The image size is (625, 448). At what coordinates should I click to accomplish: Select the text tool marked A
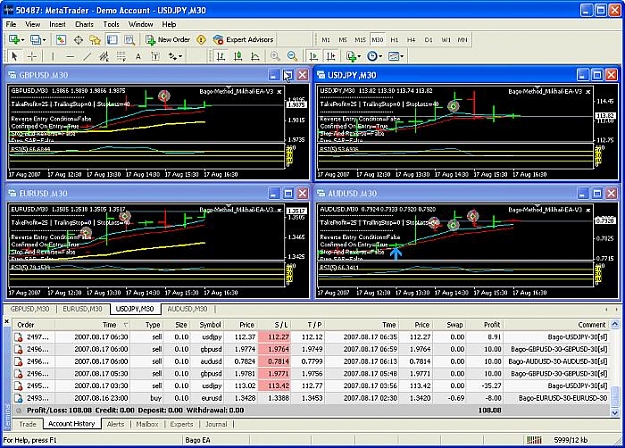[138, 57]
